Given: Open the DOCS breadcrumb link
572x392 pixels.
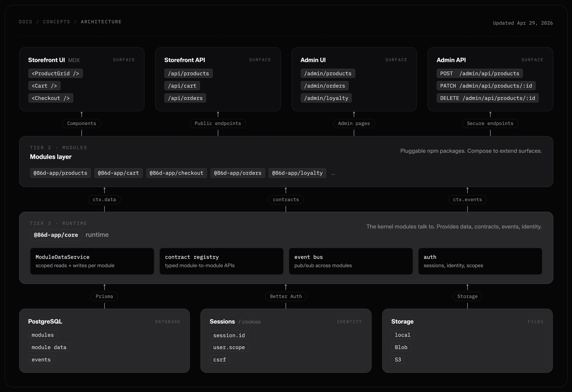Looking at the screenshot, I should 26,22.
